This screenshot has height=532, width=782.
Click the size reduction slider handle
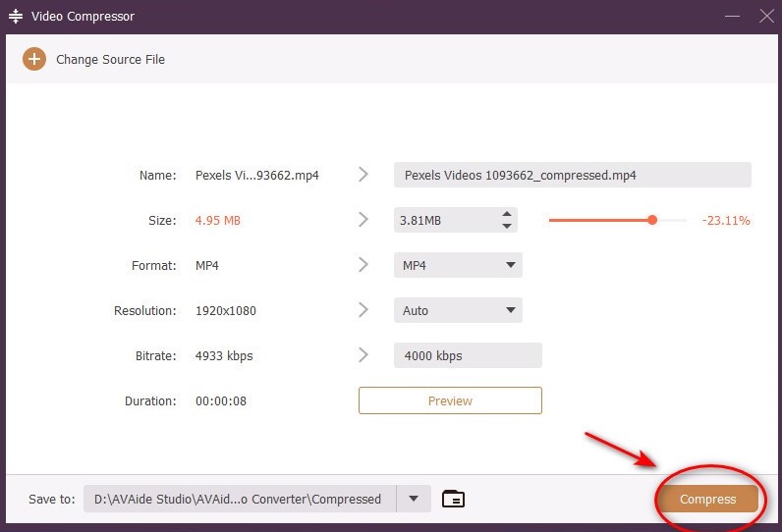[x=652, y=220]
